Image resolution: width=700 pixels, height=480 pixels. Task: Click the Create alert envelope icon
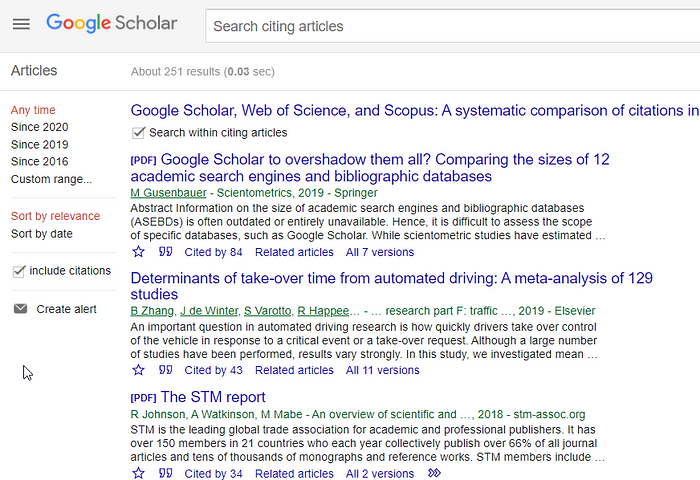pyautogui.click(x=21, y=309)
